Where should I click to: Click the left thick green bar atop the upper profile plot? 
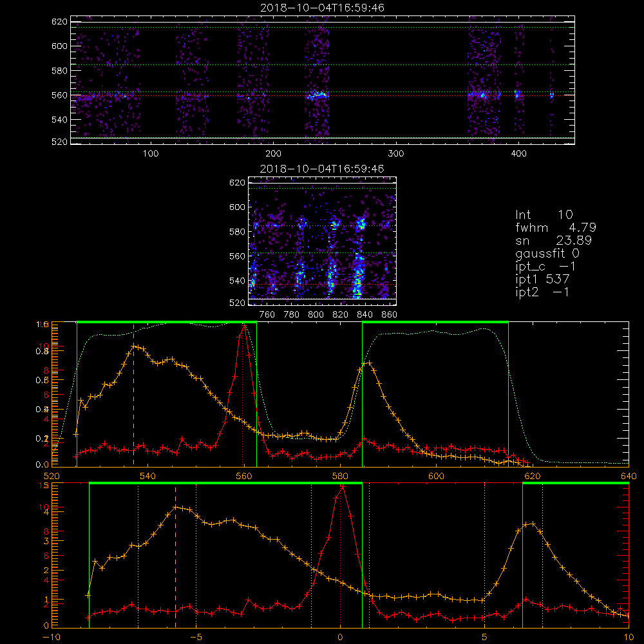167,322
